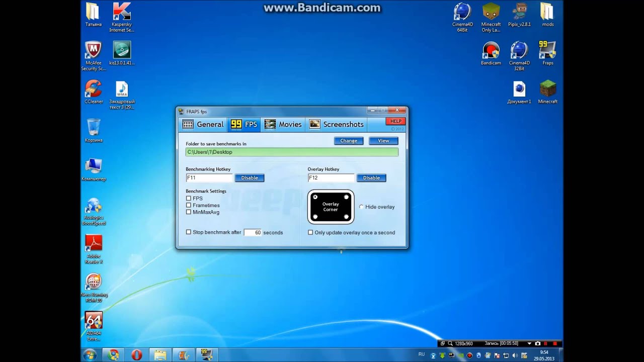
Task: Select the Закадровый текст WMA file
Action: click(122, 95)
